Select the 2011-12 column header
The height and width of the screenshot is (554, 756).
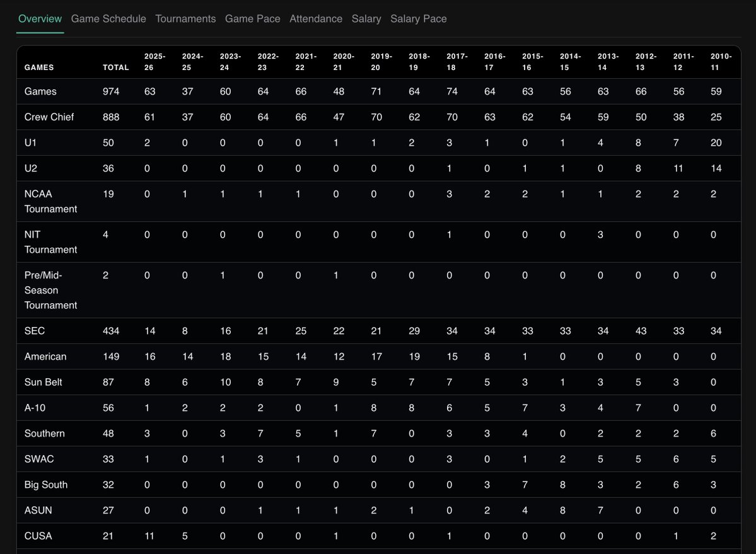click(x=684, y=62)
